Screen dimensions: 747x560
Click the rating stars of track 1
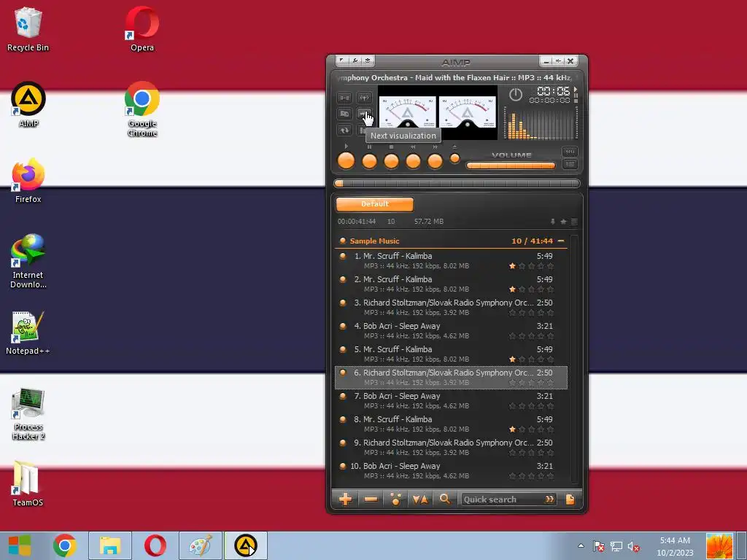[531, 265]
